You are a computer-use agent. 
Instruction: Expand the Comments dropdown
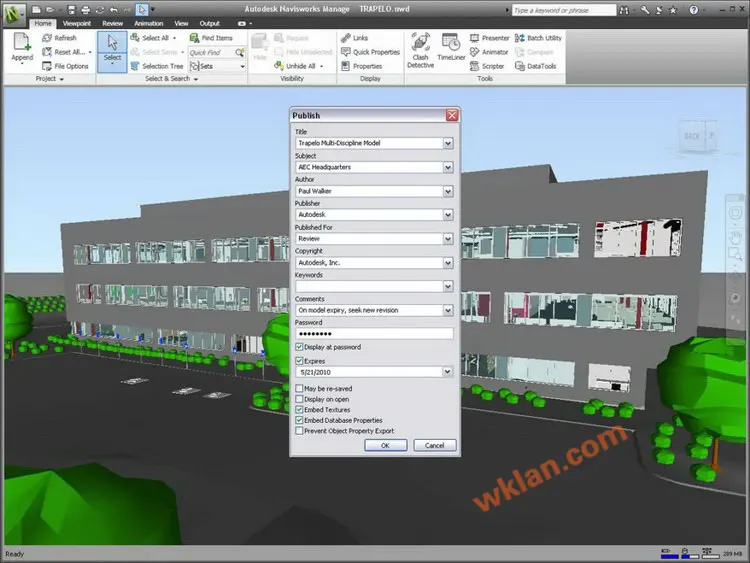[448, 310]
